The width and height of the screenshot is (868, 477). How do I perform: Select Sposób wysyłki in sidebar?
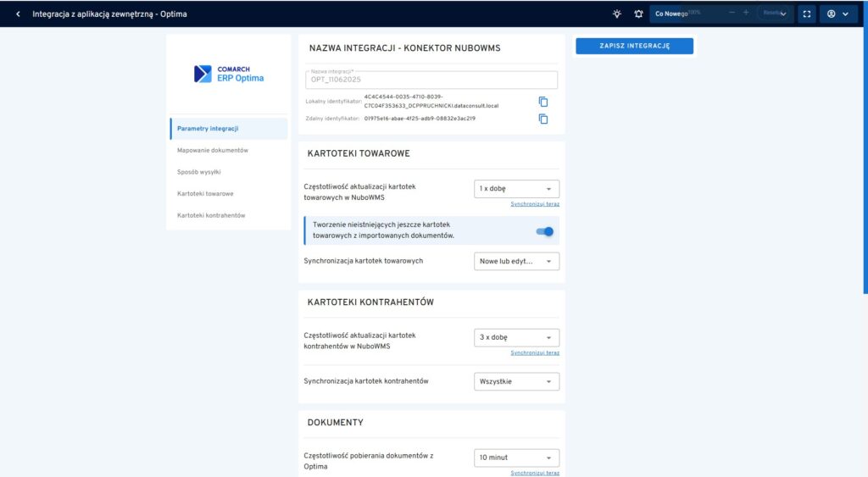pyautogui.click(x=199, y=172)
